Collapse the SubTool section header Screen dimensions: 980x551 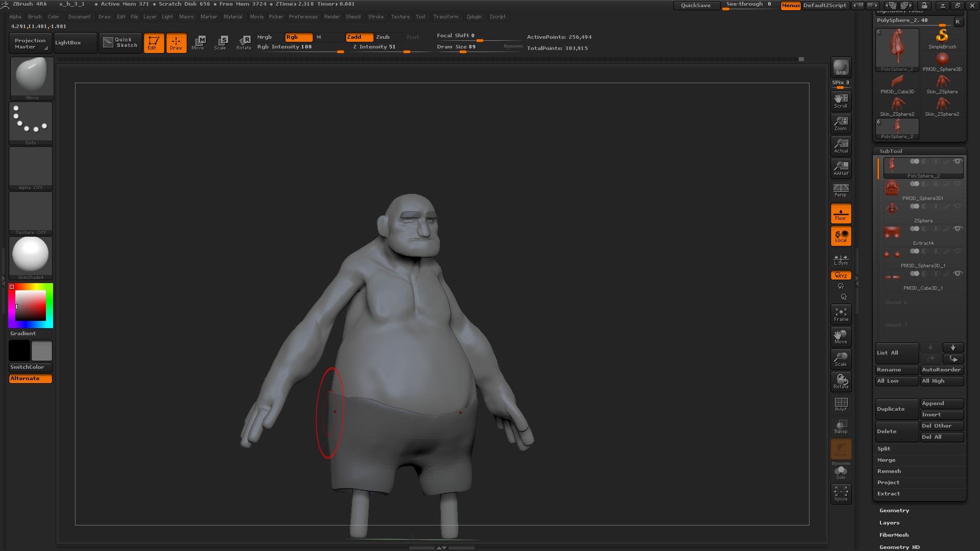[891, 151]
